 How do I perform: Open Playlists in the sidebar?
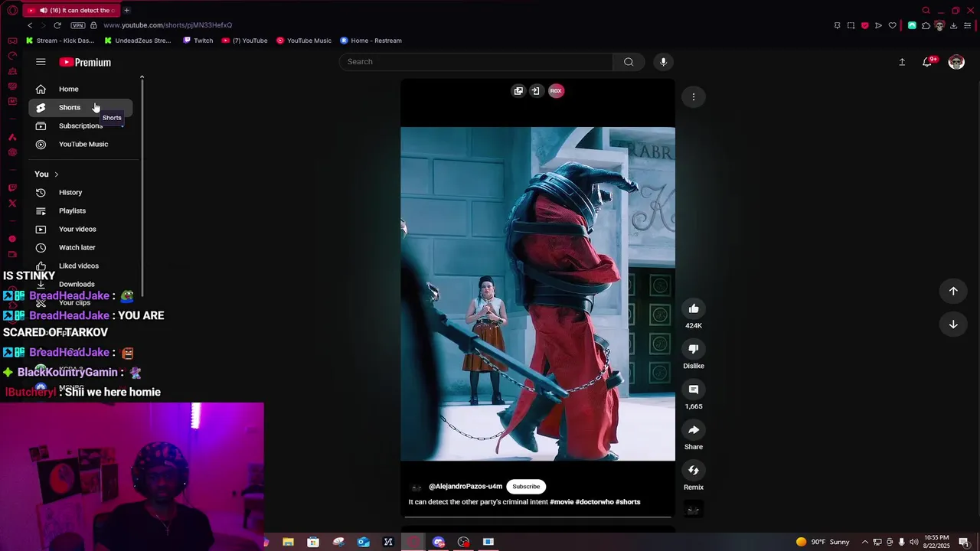(x=80, y=211)
